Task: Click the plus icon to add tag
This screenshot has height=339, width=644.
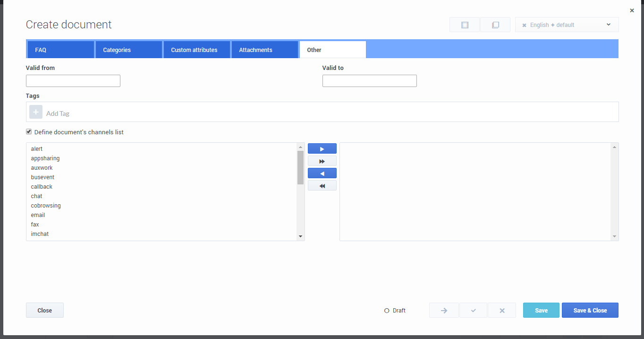Action: point(36,112)
